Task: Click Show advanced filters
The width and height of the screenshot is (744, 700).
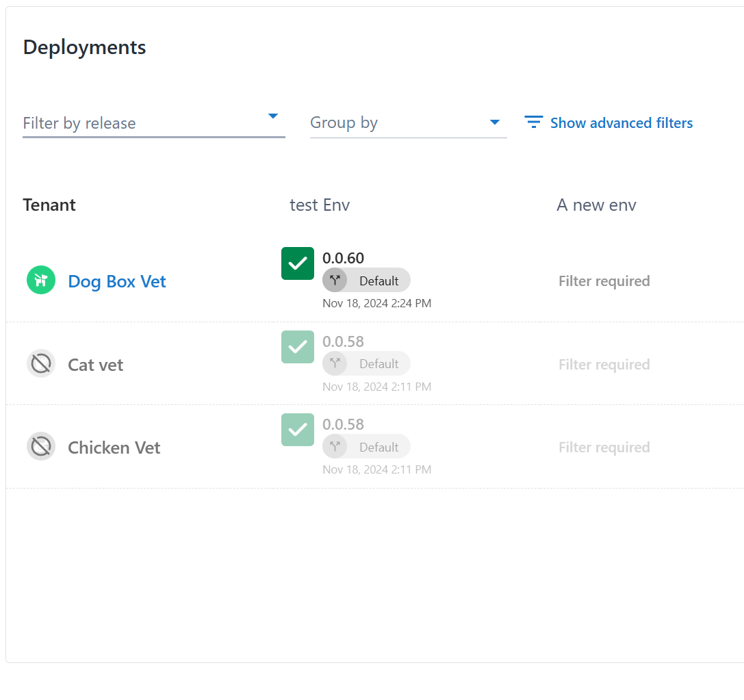Action: pos(621,122)
